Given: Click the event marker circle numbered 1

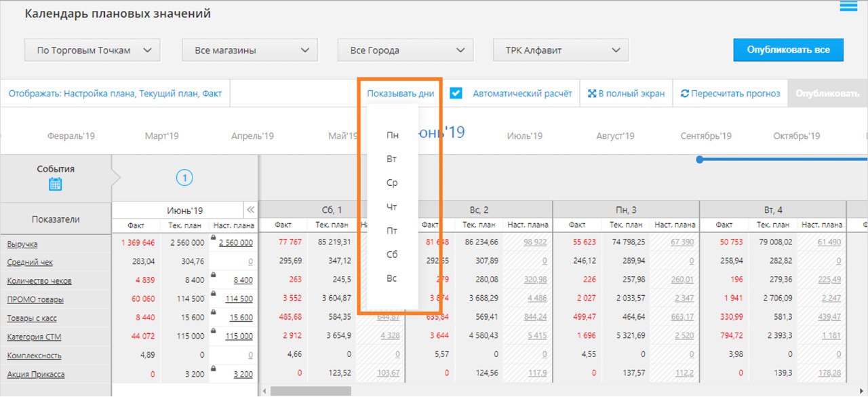Looking at the screenshot, I should (184, 178).
